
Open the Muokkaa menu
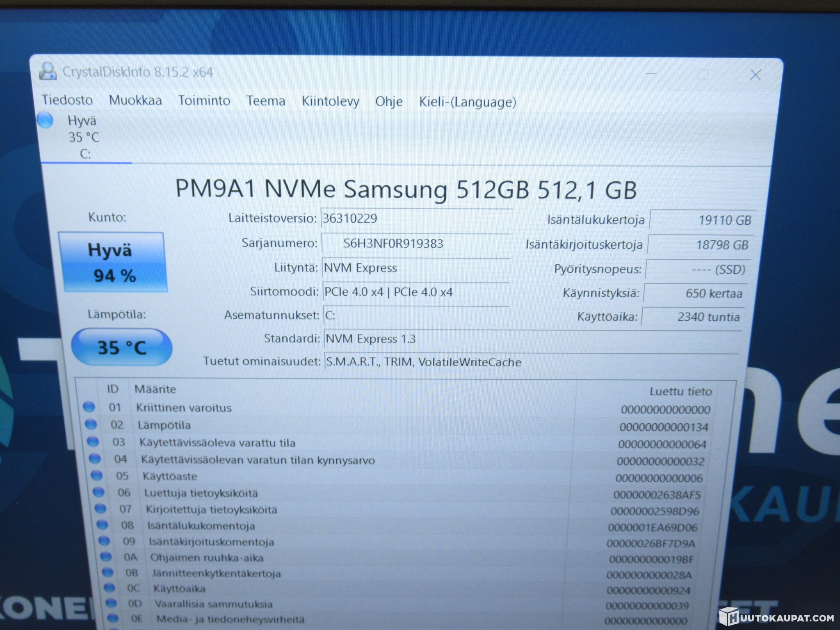135,100
